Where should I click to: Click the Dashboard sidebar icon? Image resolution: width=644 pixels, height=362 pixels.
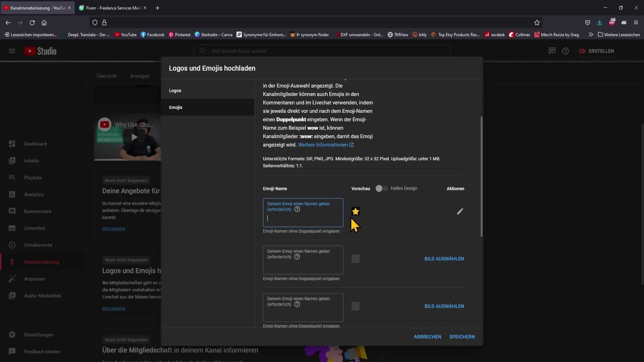click(x=12, y=144)
